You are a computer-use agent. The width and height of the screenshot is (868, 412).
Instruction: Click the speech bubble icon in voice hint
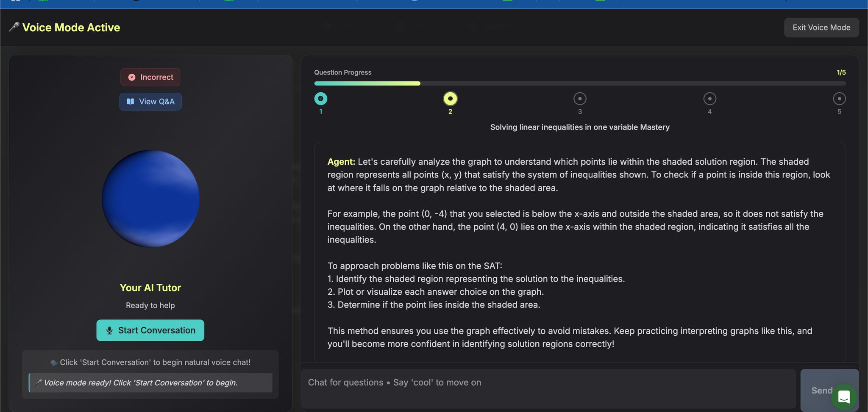point(54,363)
